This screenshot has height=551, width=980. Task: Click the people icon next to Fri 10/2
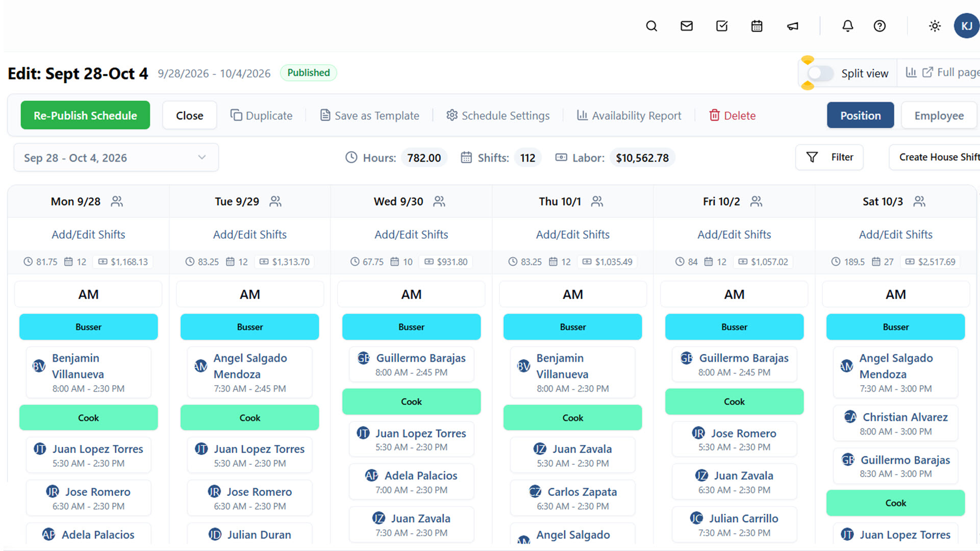point(756,202)
